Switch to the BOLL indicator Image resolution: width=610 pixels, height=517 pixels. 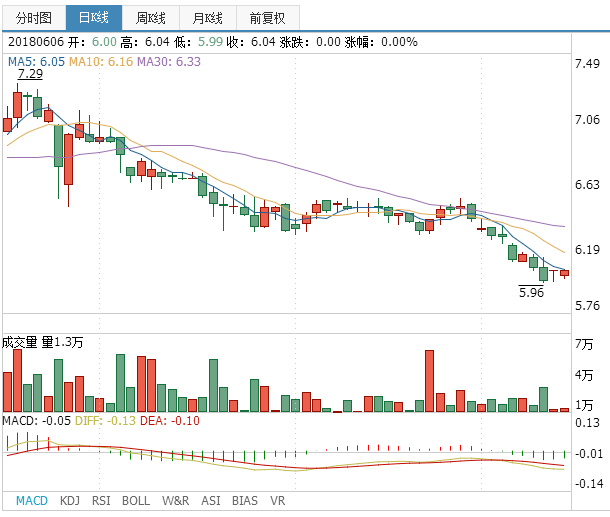pos(136,500)
